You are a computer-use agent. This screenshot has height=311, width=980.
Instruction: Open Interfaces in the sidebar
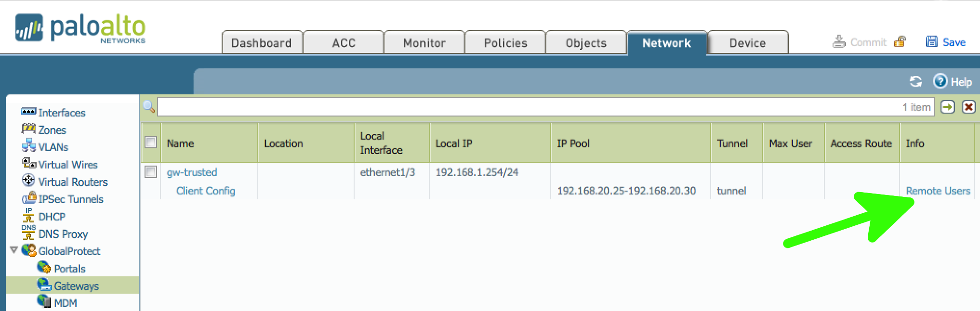pyautogui.click(x=62, y=113)
